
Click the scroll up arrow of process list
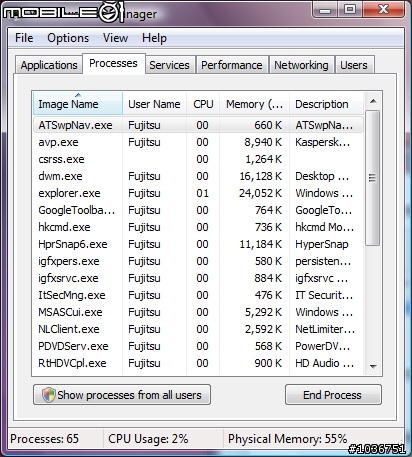pos(373,101)
